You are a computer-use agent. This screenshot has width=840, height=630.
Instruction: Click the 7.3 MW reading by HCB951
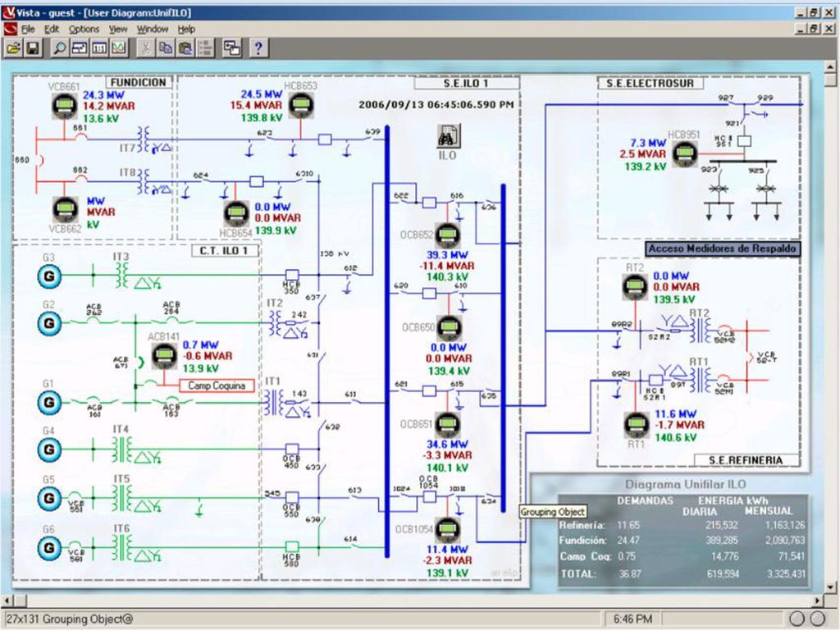(x=648, y=143)
